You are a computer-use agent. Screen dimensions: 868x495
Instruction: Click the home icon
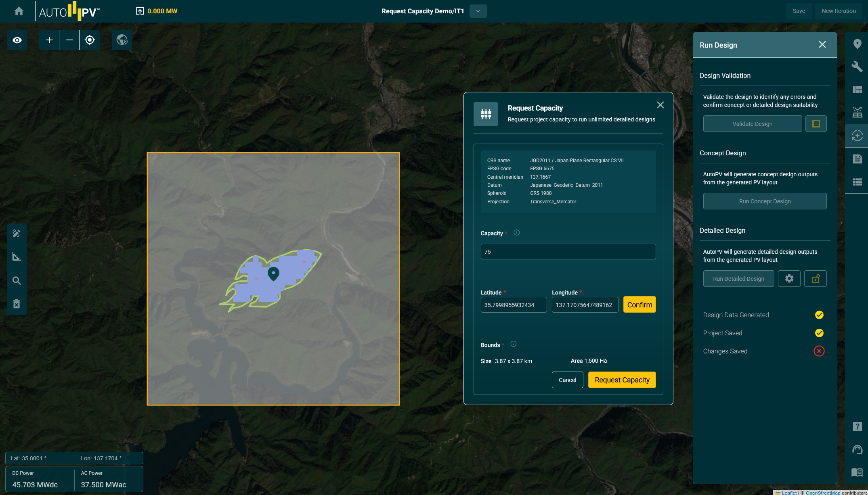click(19, 11)
